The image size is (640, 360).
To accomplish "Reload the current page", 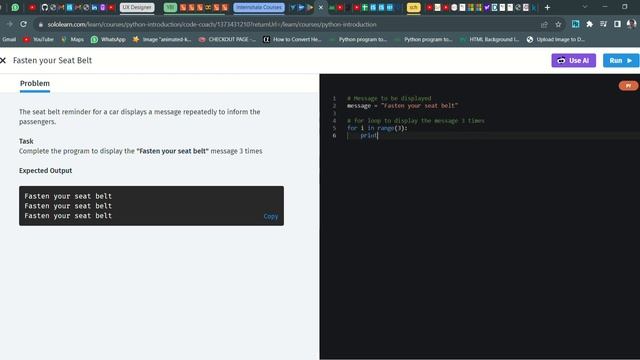I will point(23,24).
